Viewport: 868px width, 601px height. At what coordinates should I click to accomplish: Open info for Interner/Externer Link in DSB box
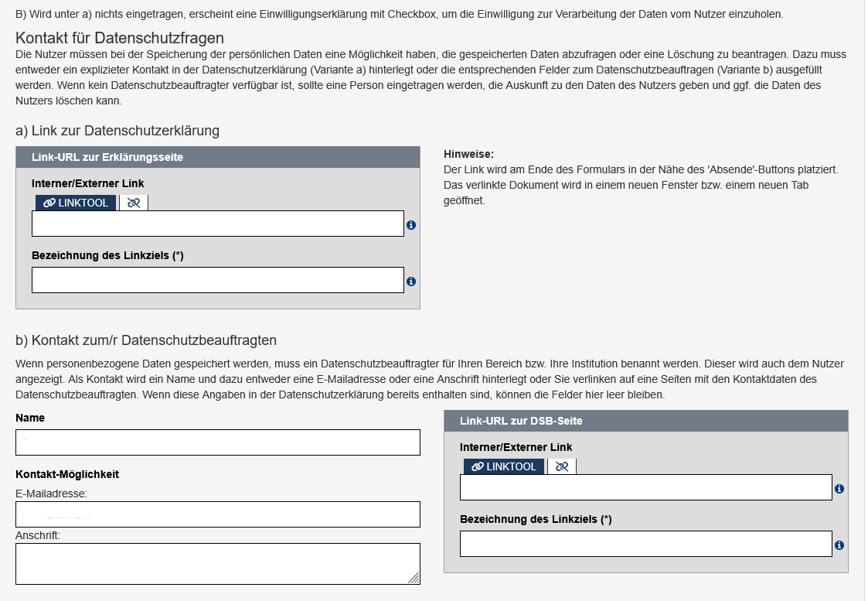click(841, 487)
